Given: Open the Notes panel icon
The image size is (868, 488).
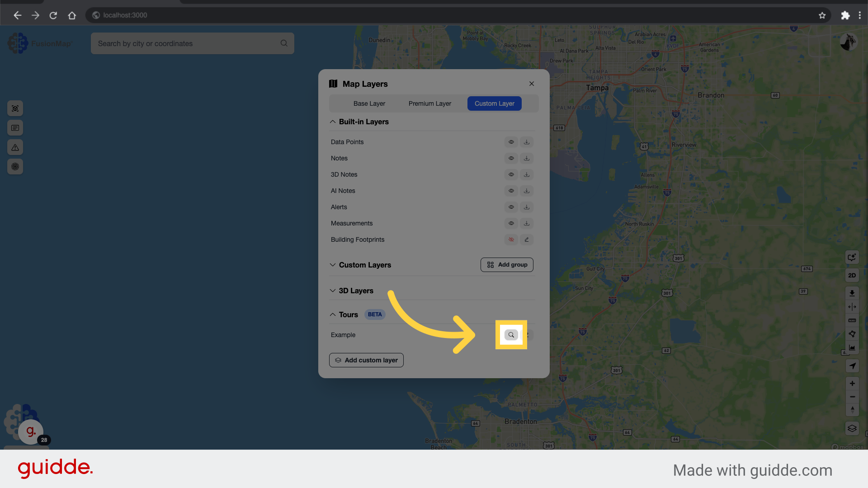Looking at the screenshot, I should tap(15, 127).
